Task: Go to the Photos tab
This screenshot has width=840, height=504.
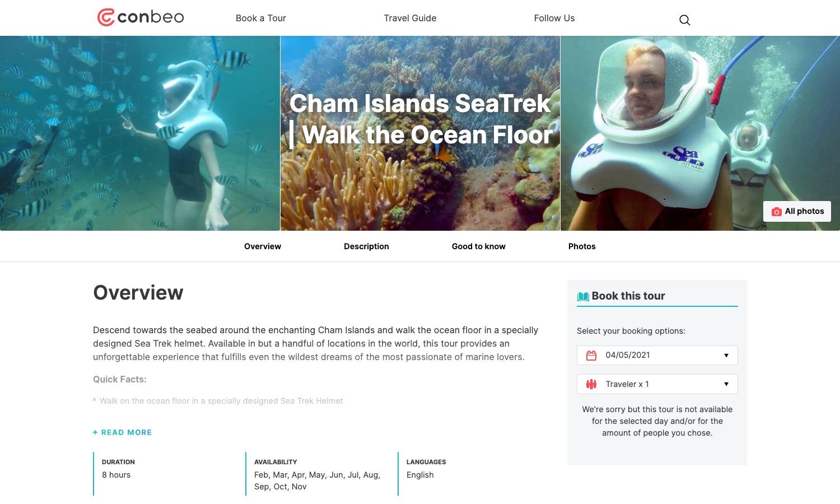Action: [x=582, y=246]
